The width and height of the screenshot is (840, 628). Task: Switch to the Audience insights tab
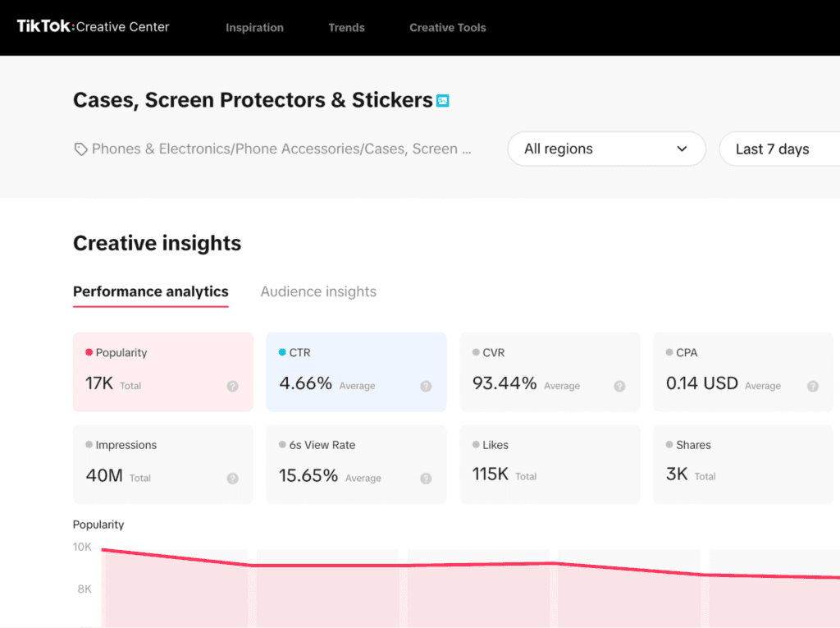(x=318, y=291)
